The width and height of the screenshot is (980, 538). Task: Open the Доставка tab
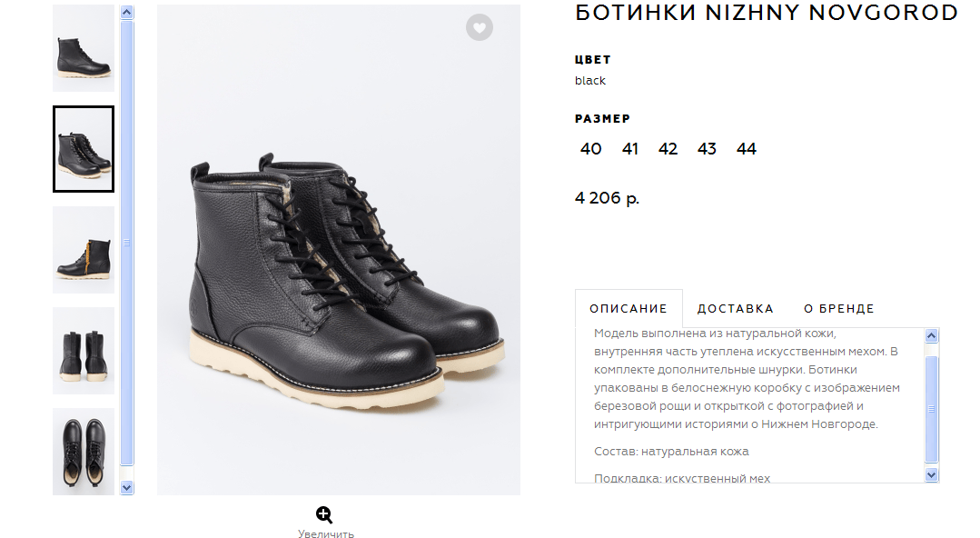pos(735,308)
